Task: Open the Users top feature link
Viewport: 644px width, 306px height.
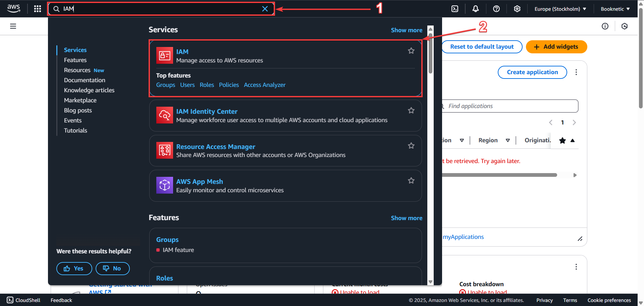Action: 187,85
